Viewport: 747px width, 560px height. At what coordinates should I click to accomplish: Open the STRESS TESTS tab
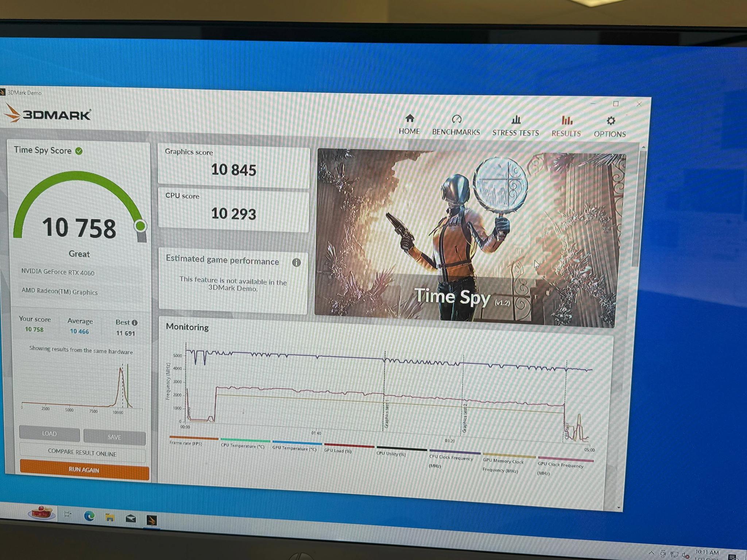click(515, 126)
